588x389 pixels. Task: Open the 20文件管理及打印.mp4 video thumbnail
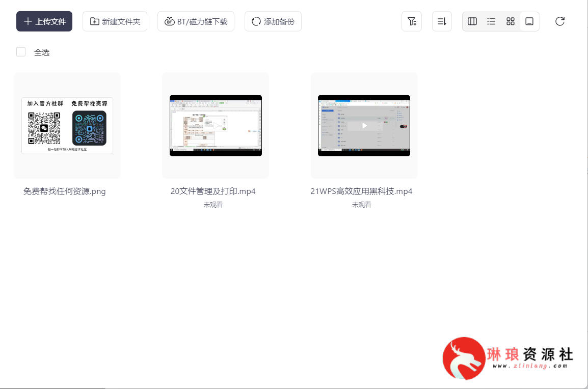[216, 126]
